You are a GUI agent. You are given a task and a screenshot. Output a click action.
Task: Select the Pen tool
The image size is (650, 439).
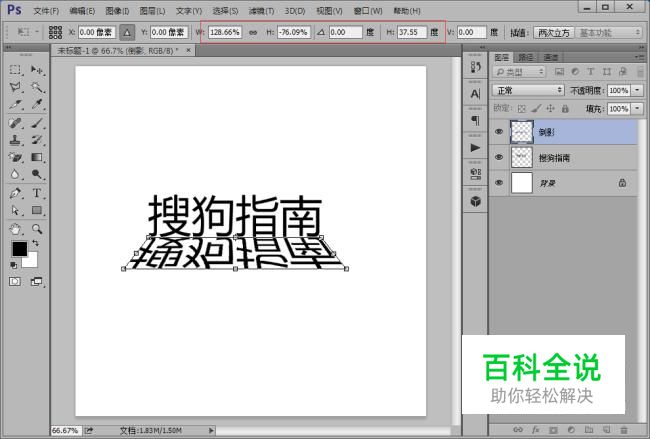(15, 193)
